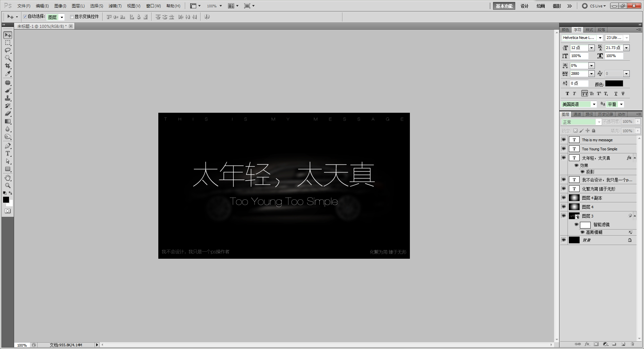
Task: Open the 滤镜 menu
Action: coord(114,6)
